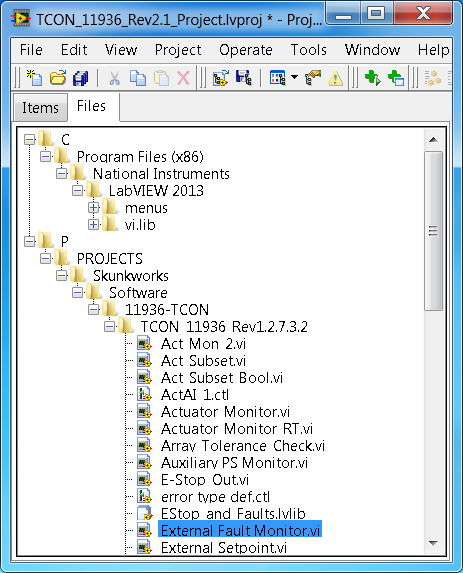The width and height of the screenshot is (463, 573).
Task: Open the Help menu
Action: coord(433,50)
